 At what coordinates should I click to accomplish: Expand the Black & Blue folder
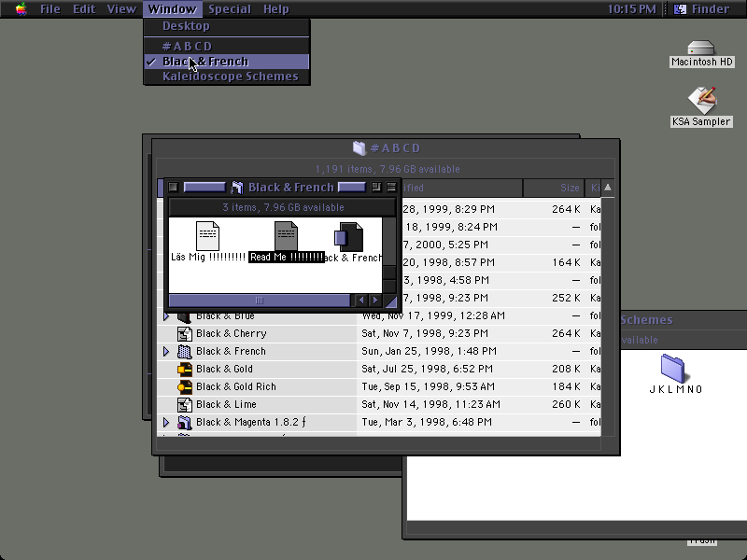pos(166,315)
